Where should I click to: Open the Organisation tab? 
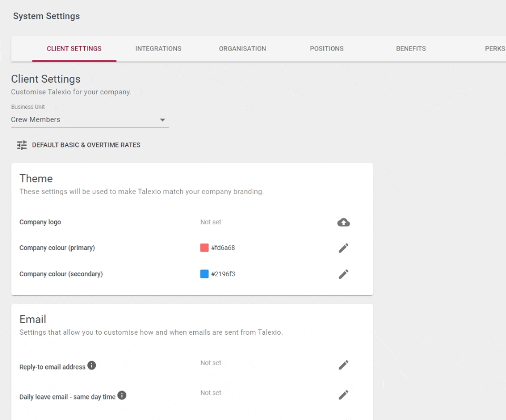[x=242, y=49]
